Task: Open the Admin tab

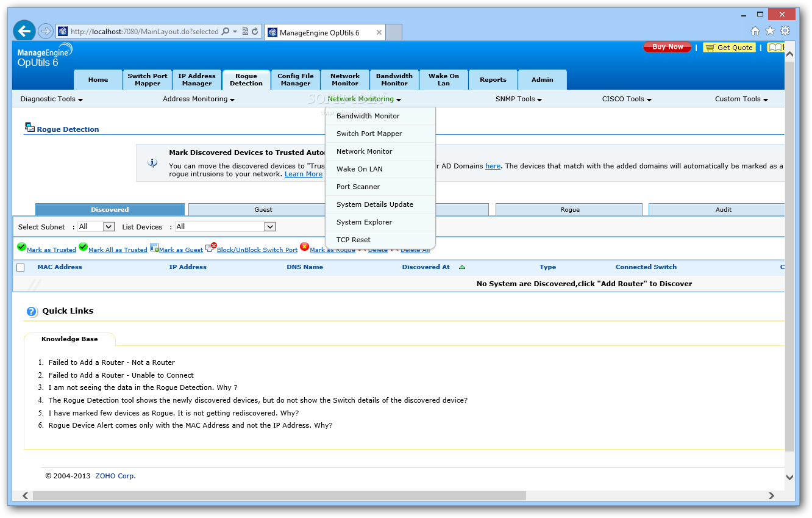Action: [x=543, y=80]
